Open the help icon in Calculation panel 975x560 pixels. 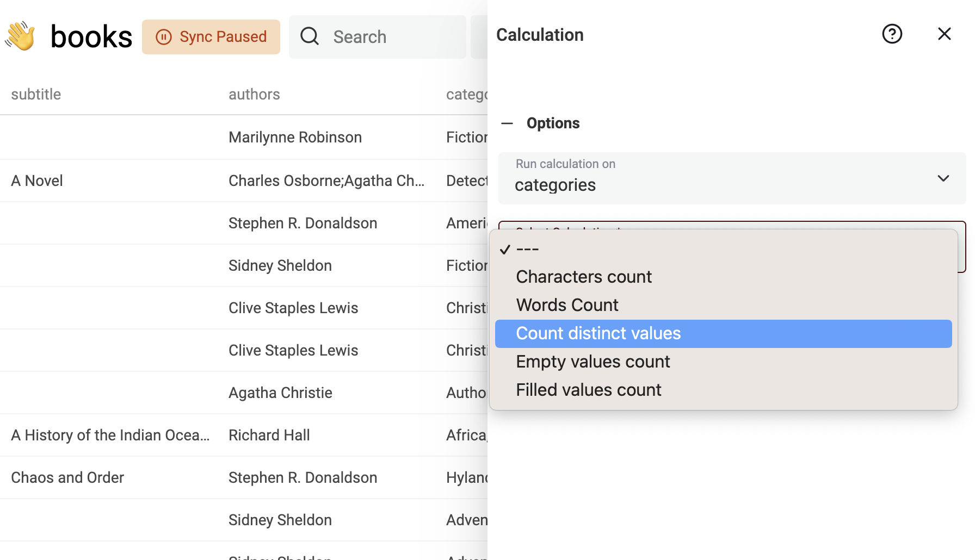pos(892,34)
